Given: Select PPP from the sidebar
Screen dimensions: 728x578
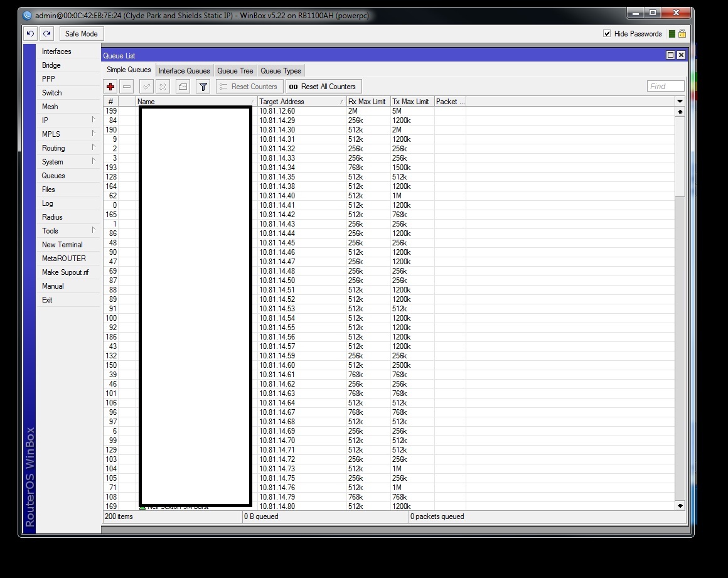Looking at the screenshot, I should pyautogui.click(x=68, y=79).
